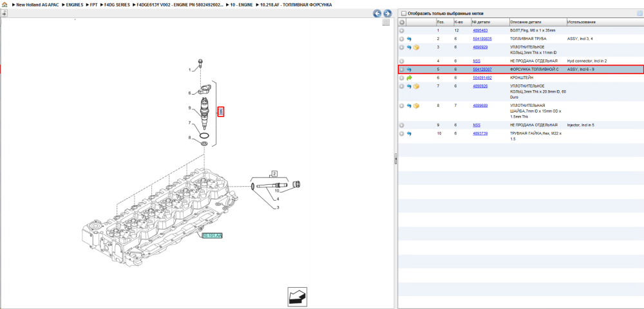
Task: Click green arrow icon for КРОНШТЕЙН
Action: [409, 77]
